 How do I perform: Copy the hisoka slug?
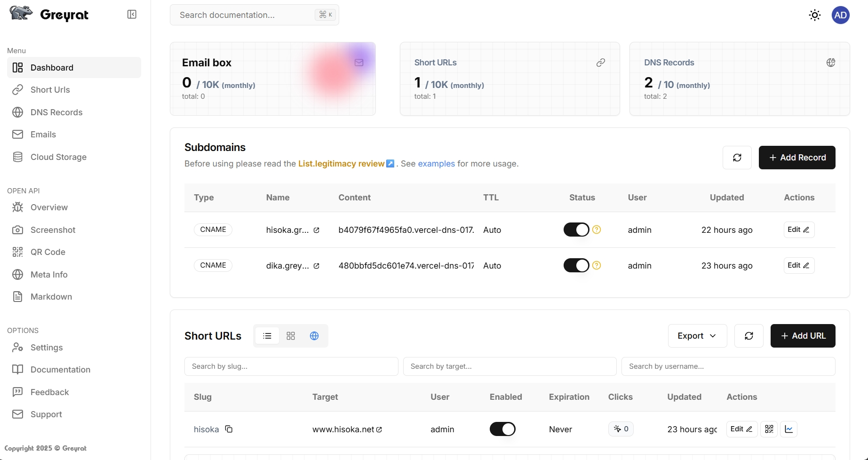(229, 429)
